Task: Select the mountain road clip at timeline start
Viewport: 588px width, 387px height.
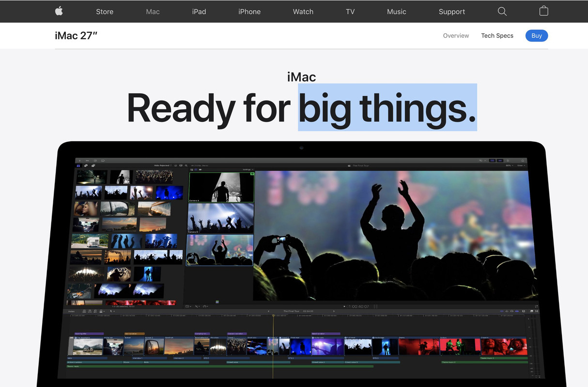Action: pyautogui.click(x=88, y=346)
